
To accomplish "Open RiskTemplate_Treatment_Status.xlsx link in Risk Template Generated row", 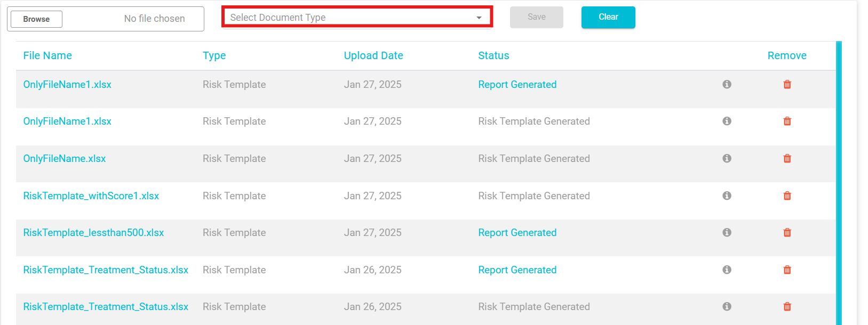I will click(x=106, y=306).
